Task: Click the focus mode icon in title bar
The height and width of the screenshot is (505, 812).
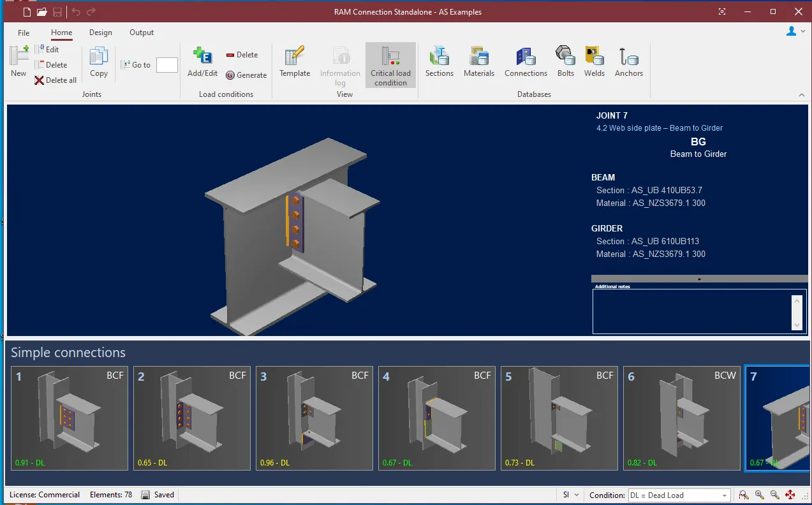Action: point(722,11)
